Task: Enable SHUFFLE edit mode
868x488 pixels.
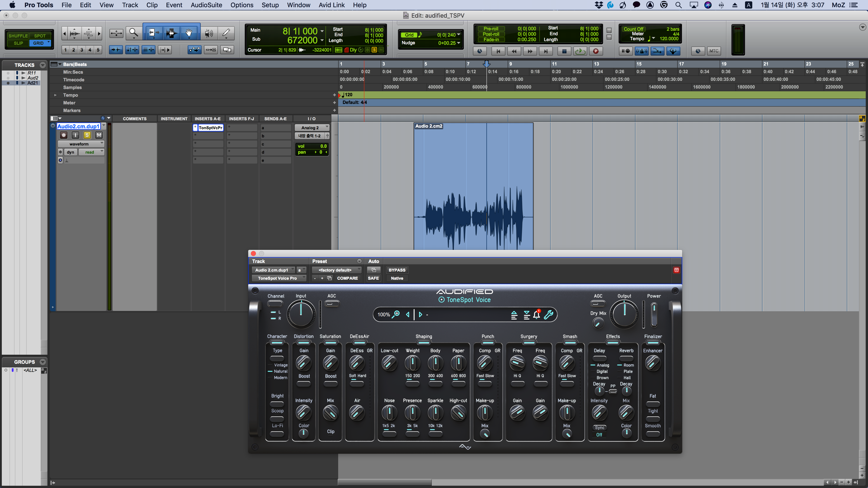Action: pyautogui.click(x=18, y=36)
